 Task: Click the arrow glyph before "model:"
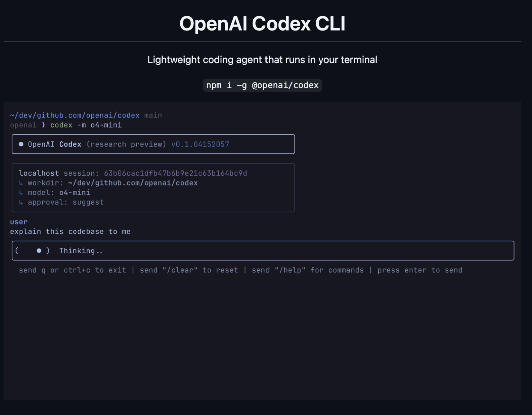pyautogui.click(x=21, y=193)
